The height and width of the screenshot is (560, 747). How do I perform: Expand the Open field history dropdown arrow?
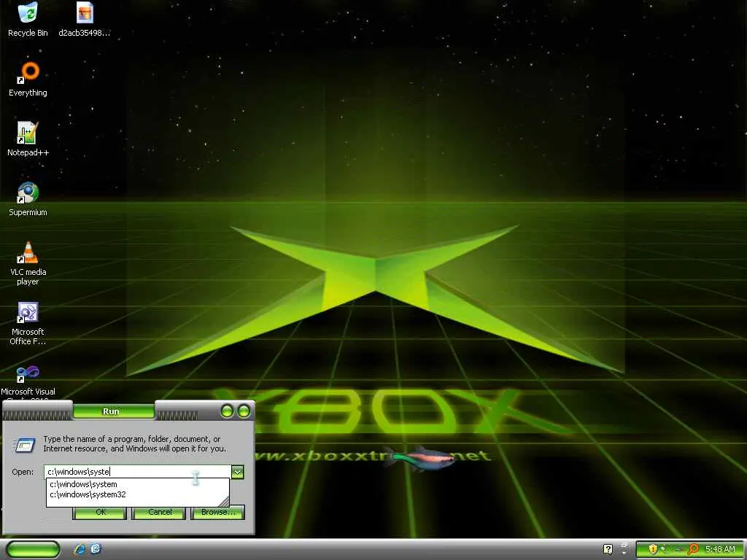point(237,472)
